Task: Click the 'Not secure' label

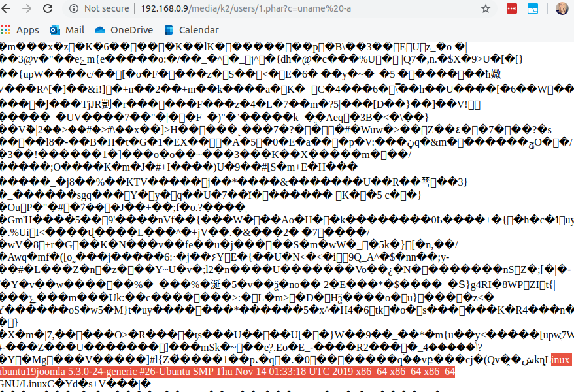Action: 107,8
